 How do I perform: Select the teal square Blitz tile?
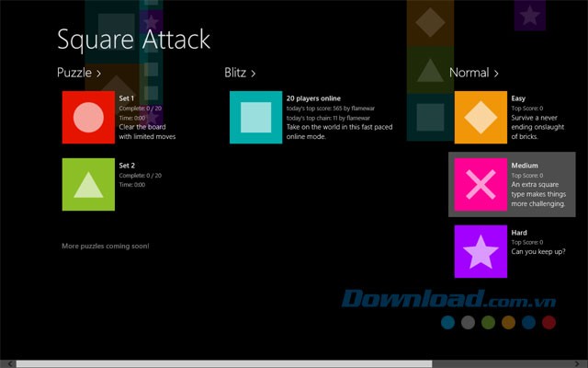click(x=255, y=117)
